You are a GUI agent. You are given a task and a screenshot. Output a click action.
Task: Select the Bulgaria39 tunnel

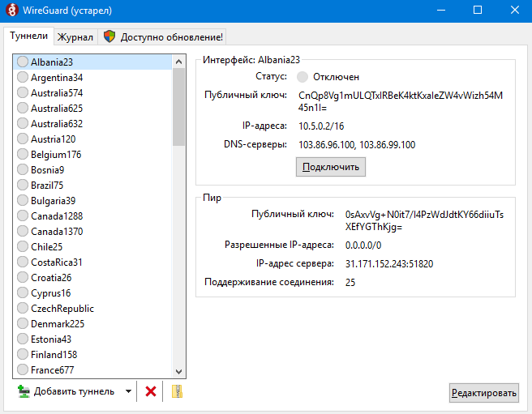[92, 201]
